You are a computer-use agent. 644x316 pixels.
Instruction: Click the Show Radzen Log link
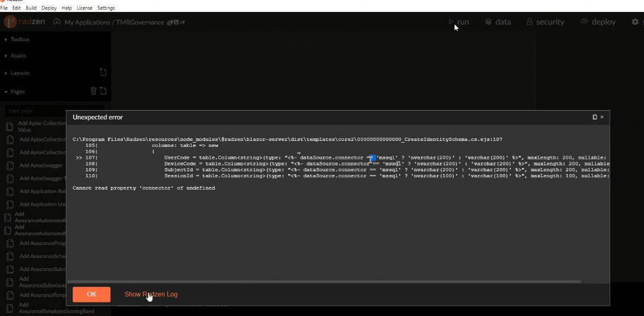pyautogui.click(x=151, y=294)
